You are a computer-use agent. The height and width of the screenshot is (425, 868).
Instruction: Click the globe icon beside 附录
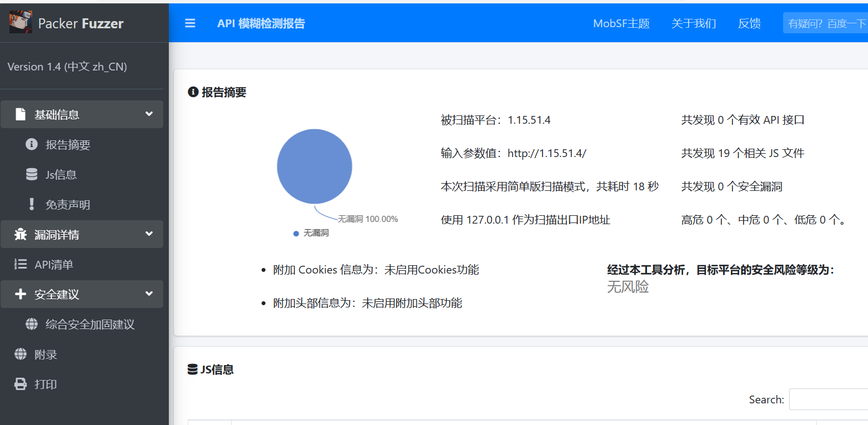[21, 354]
